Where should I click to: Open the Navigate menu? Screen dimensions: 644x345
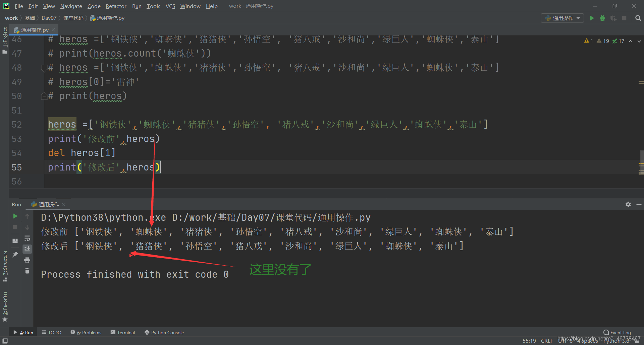click(x=71, y=6)
